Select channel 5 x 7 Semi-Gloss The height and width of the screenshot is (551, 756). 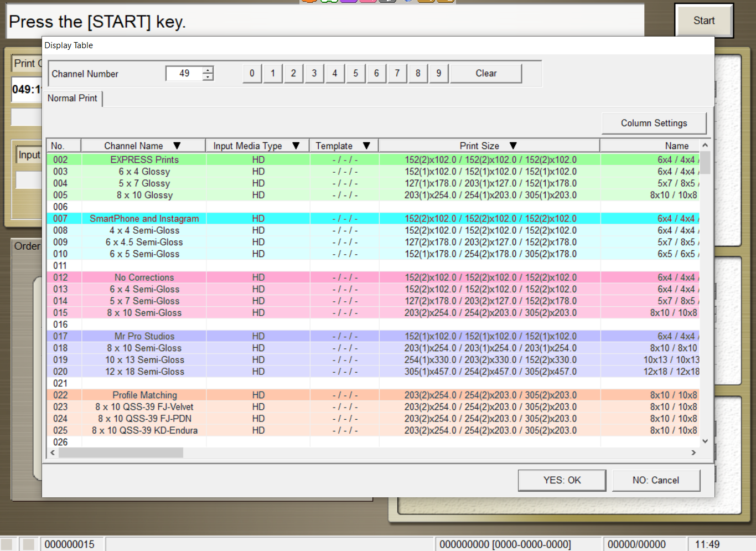click(374, 301)
